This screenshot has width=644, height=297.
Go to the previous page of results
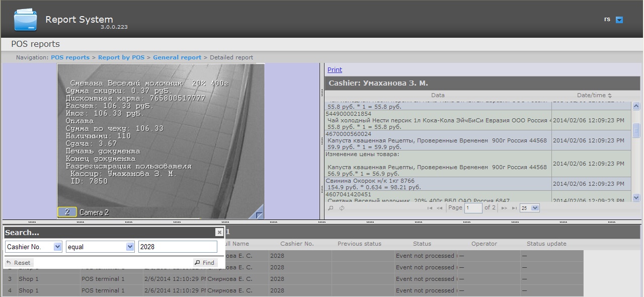(439, 208)
